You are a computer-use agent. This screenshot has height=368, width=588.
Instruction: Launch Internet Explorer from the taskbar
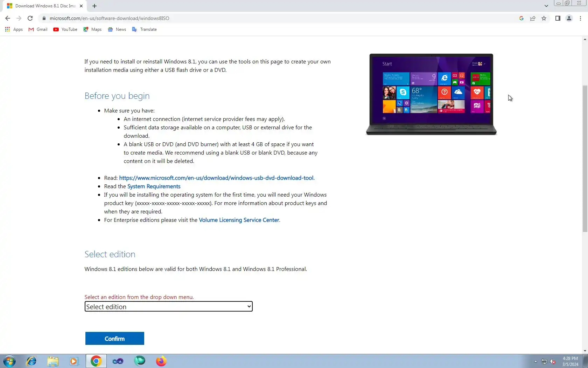31,361
